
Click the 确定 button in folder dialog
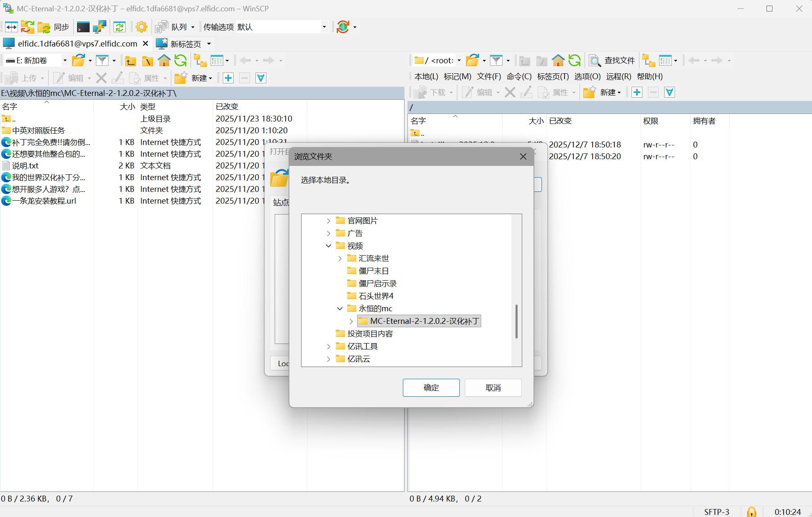pos(431,388)
